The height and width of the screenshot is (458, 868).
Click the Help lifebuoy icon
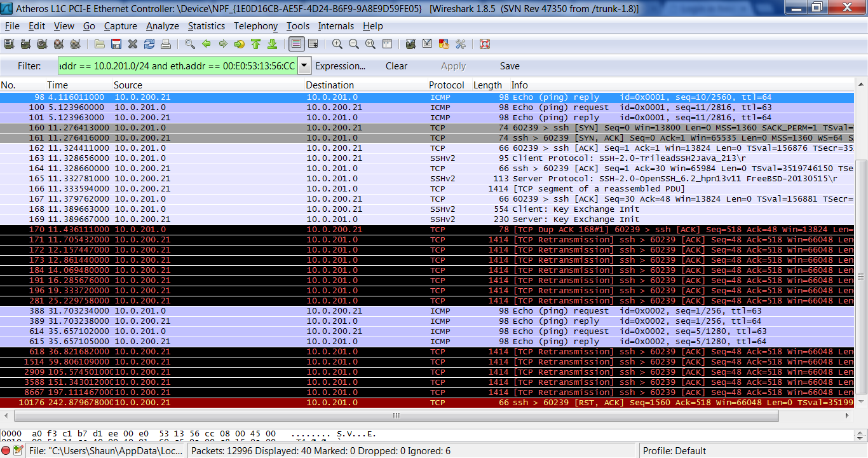point(485,44)
